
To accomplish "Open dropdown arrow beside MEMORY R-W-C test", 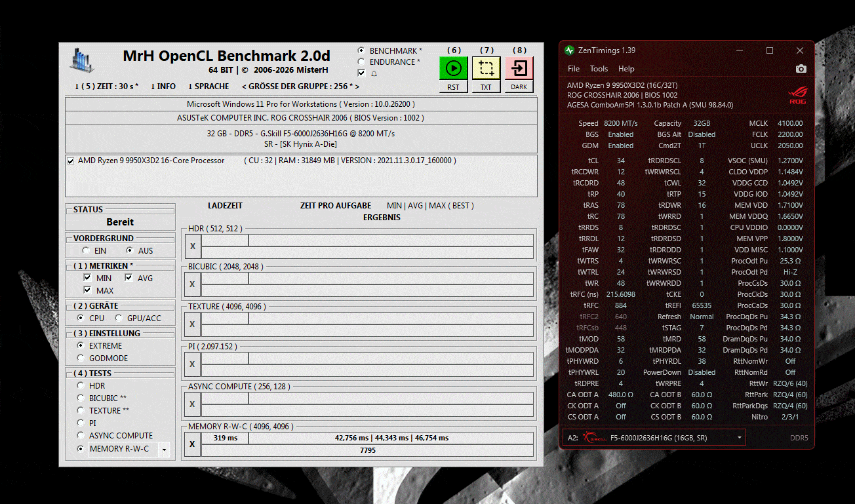I will (164, 450).
